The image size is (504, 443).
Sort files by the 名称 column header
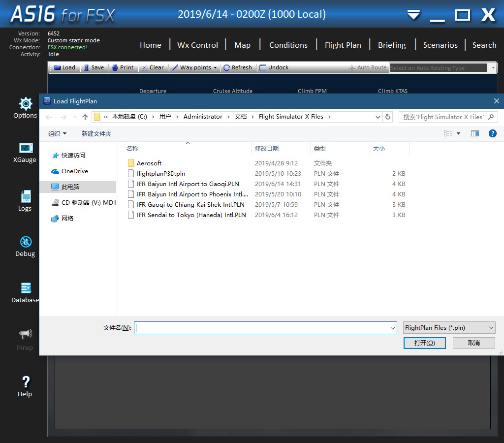(x=188, y=149)
